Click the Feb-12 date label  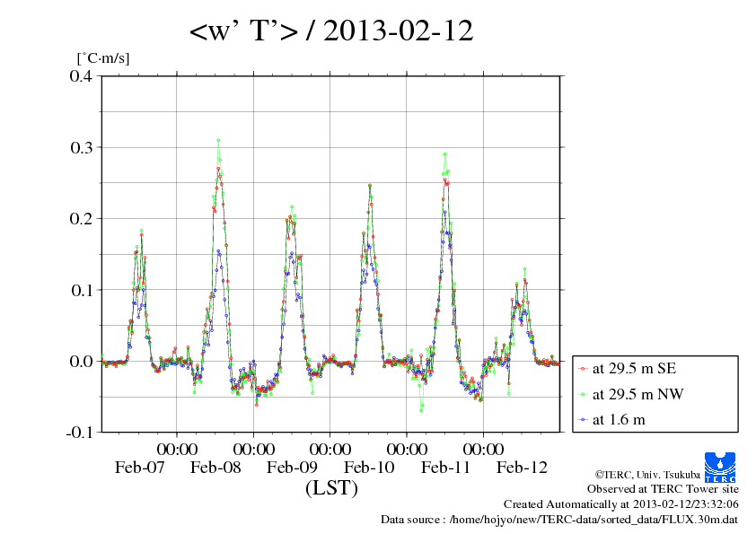pyautogui.click(x=523, y=467)
